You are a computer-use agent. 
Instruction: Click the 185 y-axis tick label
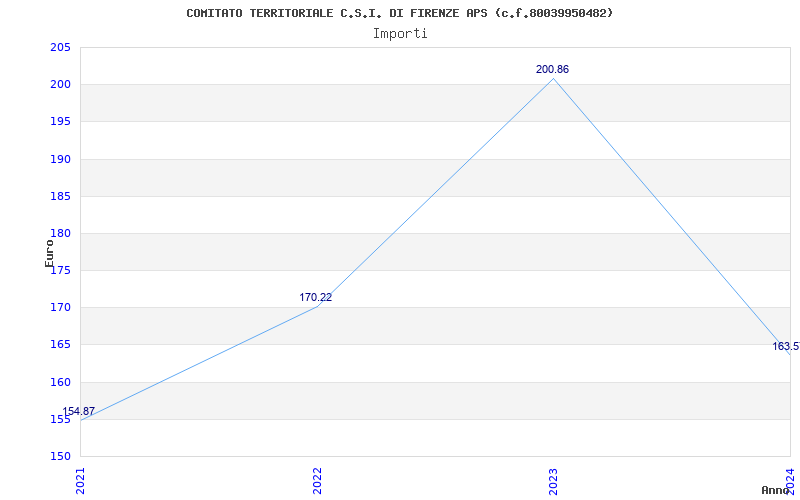(60, 196)
